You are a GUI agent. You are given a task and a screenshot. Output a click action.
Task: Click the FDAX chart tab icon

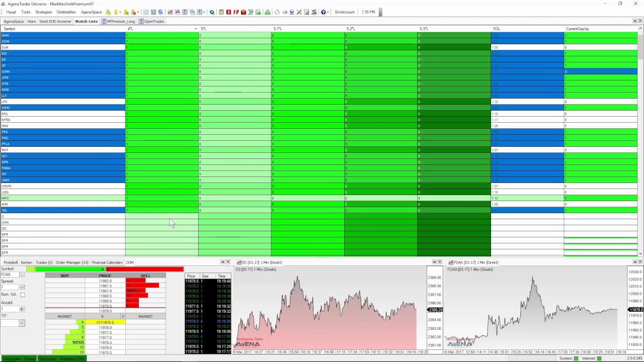point(451,262)
